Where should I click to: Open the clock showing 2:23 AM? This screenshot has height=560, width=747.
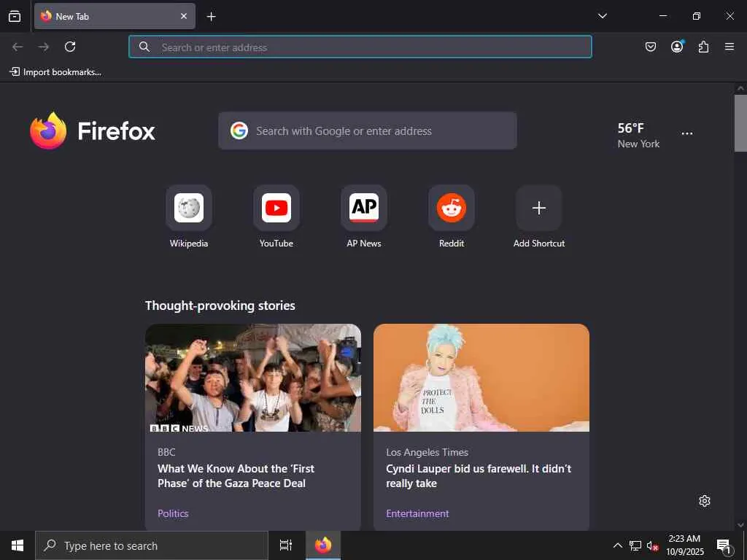click(x=684, y=545)
